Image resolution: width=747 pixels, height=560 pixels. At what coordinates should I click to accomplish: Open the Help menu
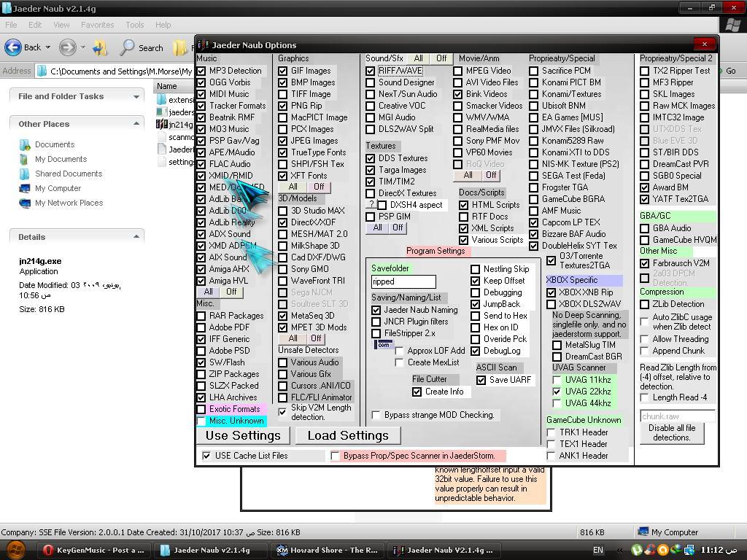(163, 25)
